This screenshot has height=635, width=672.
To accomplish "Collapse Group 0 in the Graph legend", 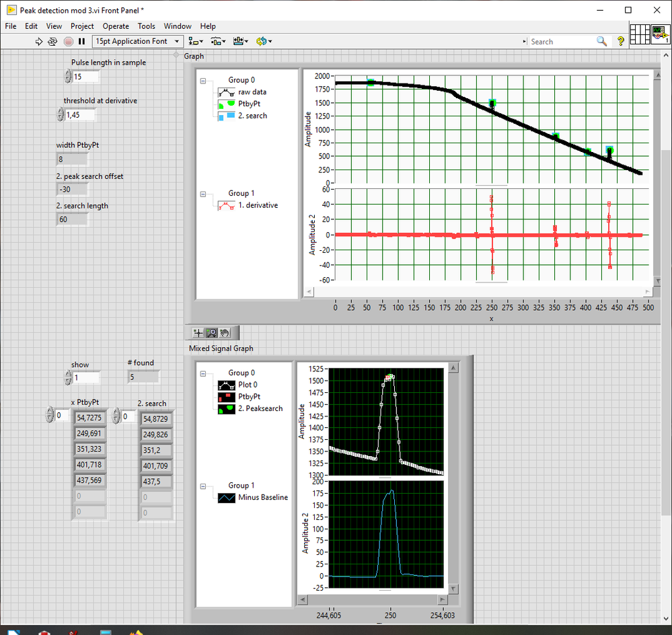I will (203, 81).
